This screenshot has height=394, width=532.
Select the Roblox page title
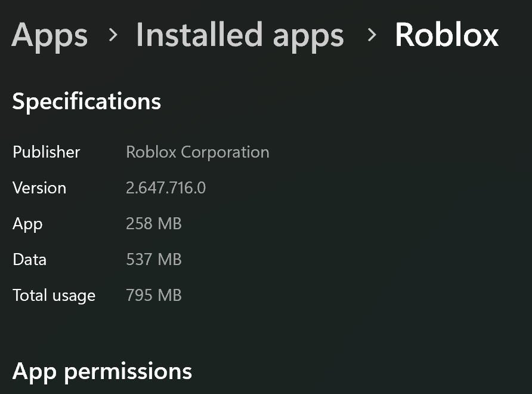tap(447, 35)
